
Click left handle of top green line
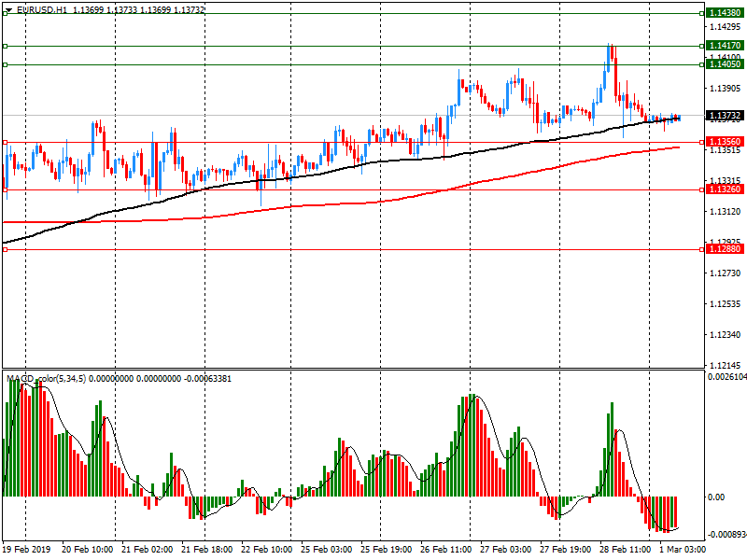point(6,13)
